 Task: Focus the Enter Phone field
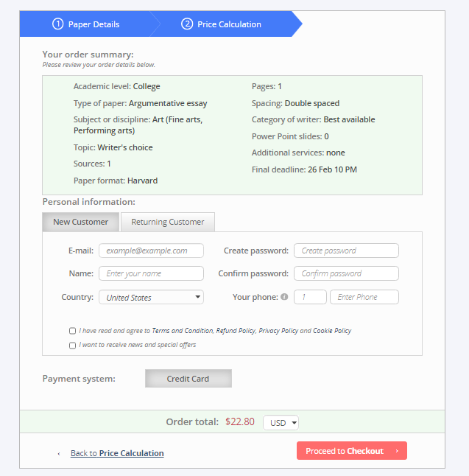[364, 297]
